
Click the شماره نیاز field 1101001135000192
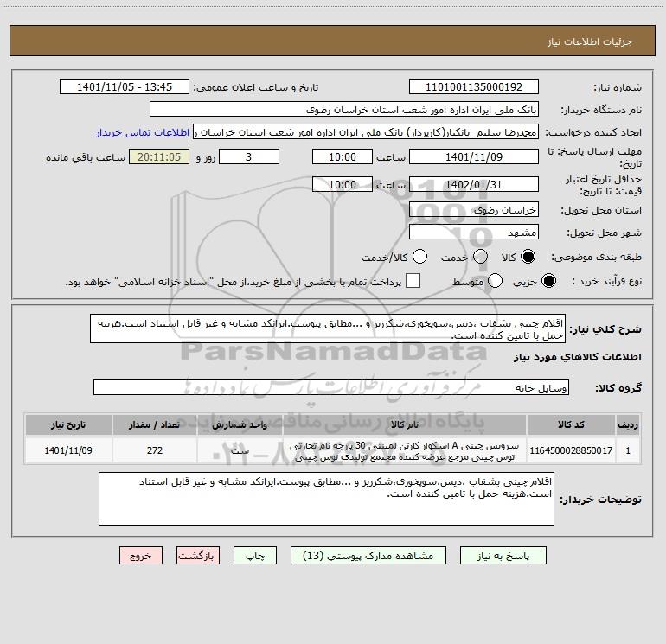[474, 87]
